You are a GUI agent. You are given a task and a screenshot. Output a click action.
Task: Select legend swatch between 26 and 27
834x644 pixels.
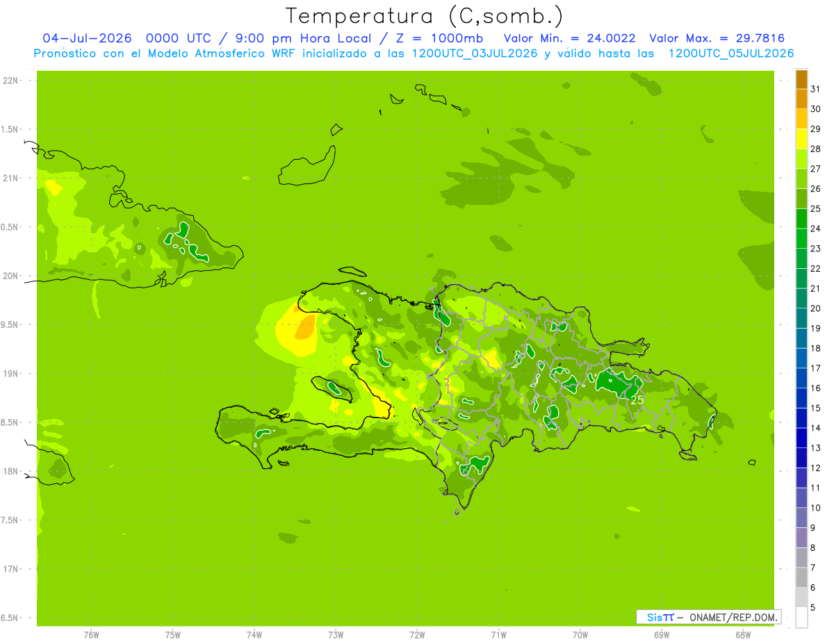point(801,179)
